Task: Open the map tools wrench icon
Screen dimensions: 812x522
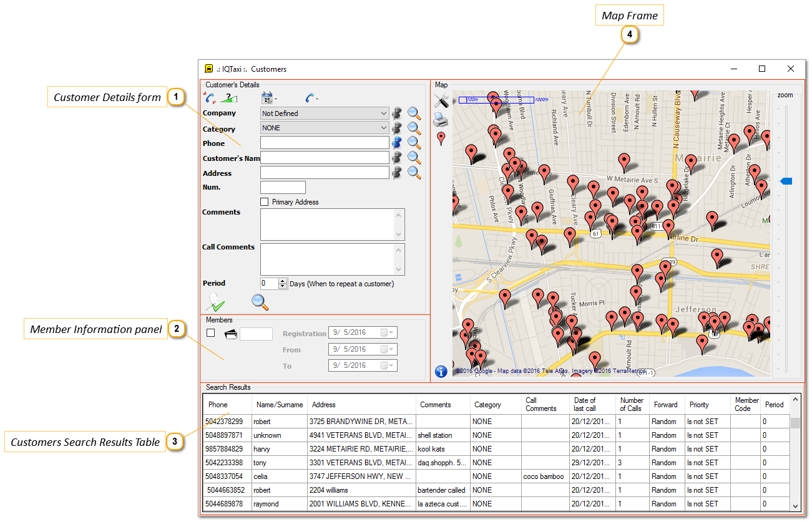Action: [x=441, y=100]
